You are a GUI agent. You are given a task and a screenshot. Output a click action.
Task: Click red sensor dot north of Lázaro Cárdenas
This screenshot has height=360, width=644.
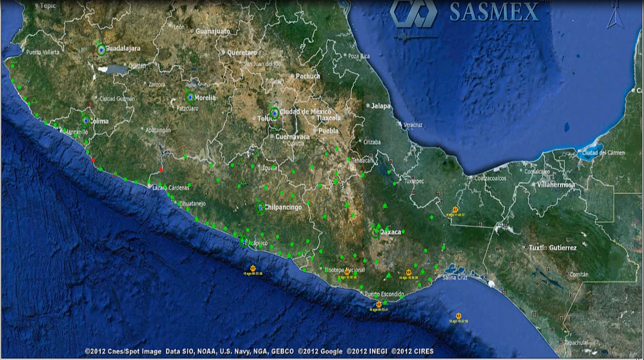coord(161,170)
